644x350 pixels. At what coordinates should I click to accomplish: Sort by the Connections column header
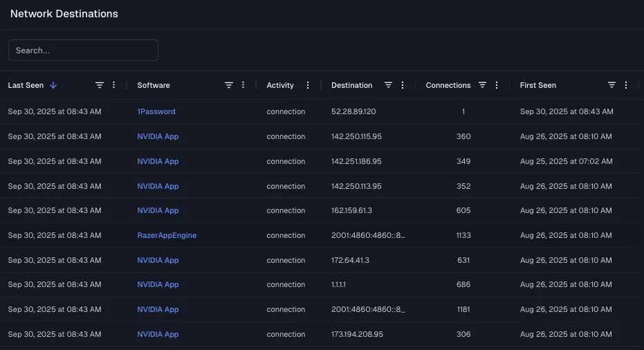click(x=448, y=85)
